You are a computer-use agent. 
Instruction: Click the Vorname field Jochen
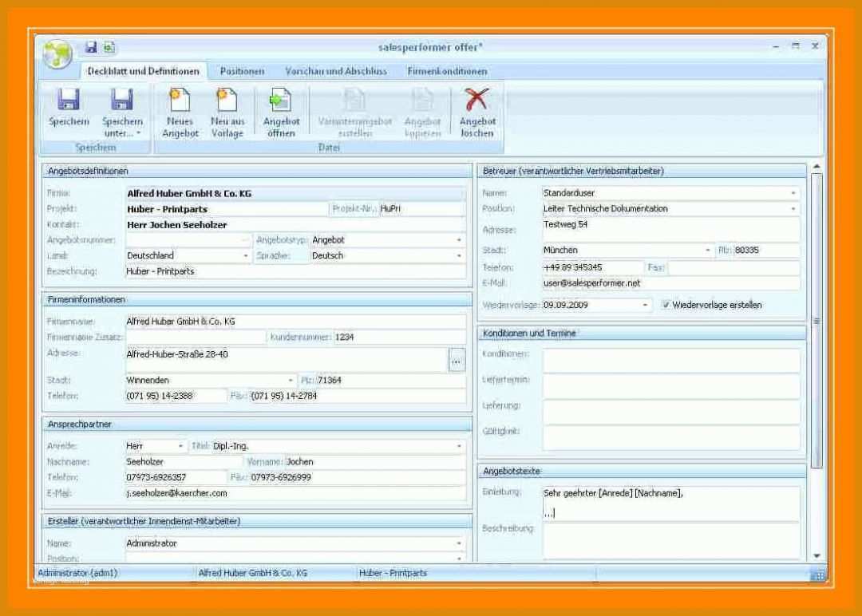(375, 462)
